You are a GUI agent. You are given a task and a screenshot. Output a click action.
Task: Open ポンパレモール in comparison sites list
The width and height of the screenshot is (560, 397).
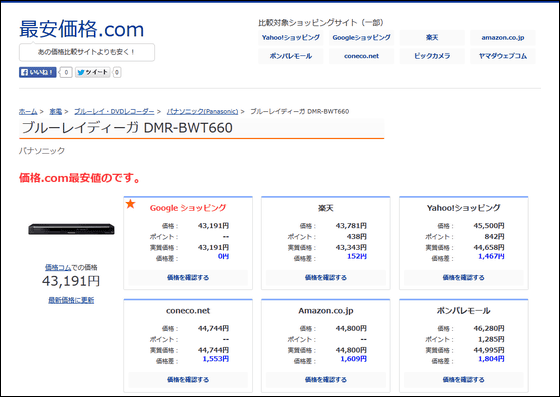point(290,56)
